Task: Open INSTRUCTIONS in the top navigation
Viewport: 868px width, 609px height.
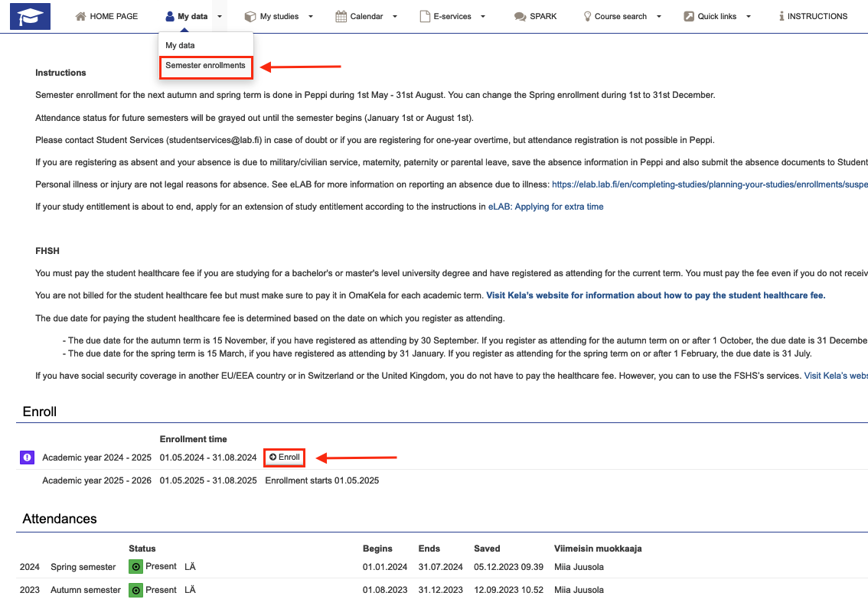Action: 813,16
